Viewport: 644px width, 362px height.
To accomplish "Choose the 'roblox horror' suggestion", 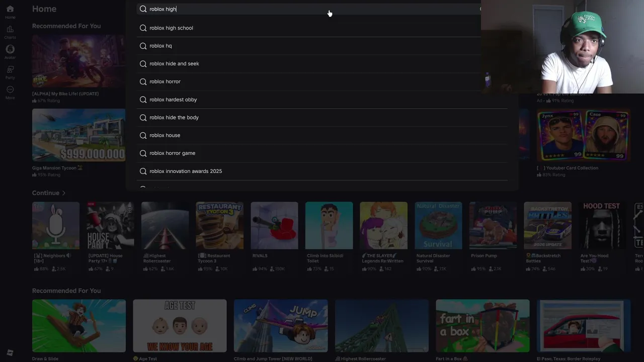I will coord(323,81).
